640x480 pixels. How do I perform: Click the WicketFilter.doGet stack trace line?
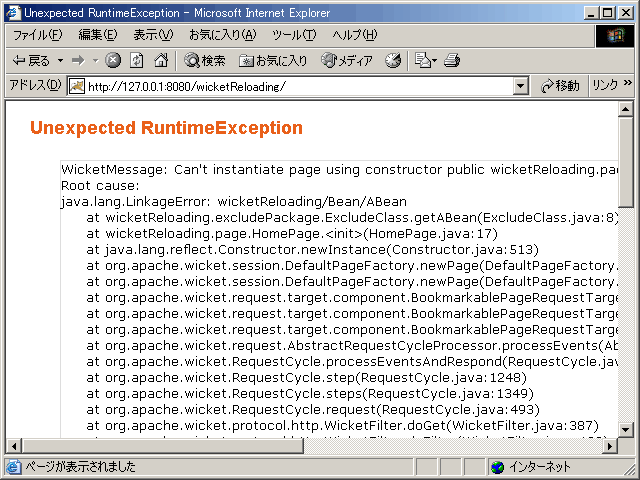pos(342,426)
